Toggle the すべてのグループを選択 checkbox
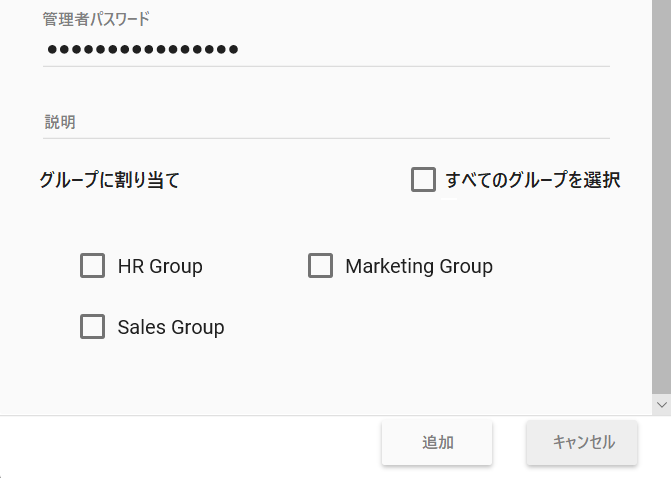This screenshot has height=478, width=671. tap(423, 180)
